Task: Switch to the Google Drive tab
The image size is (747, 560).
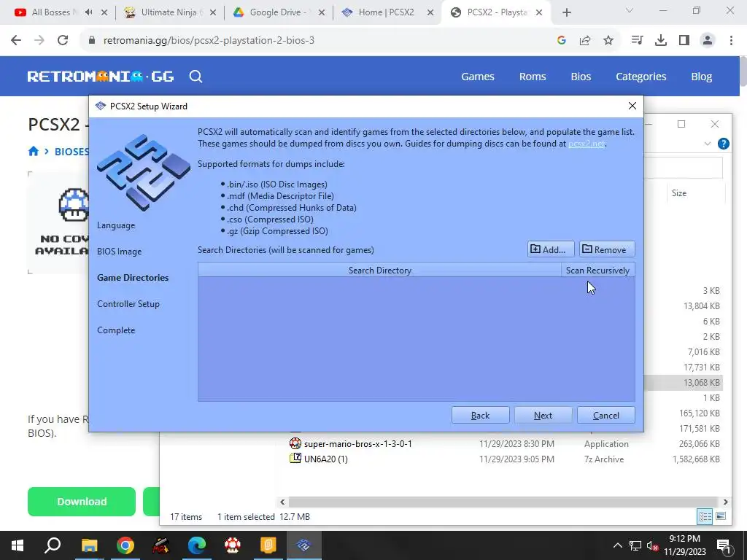Action: (x=279, y=12)
